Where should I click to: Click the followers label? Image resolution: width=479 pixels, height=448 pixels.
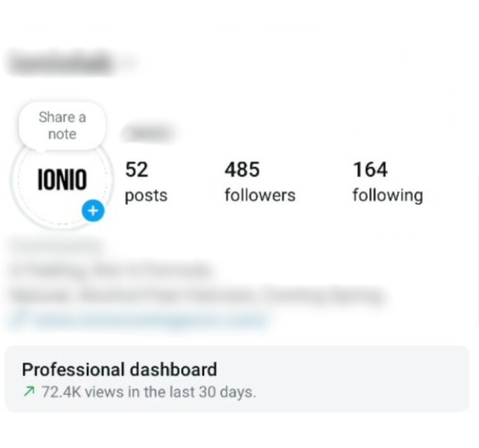point(260,195)
